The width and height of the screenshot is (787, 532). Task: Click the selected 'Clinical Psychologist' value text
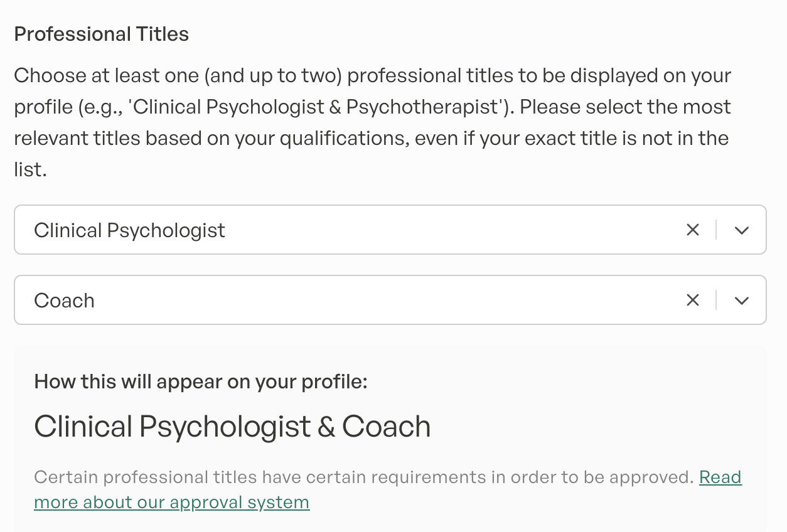click(129, 230)
